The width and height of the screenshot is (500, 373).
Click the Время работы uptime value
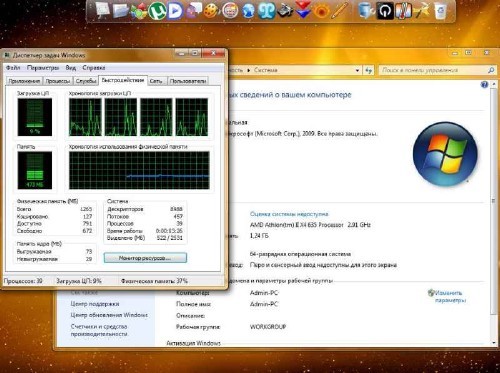pyautogui.click(x=169, y=231)
